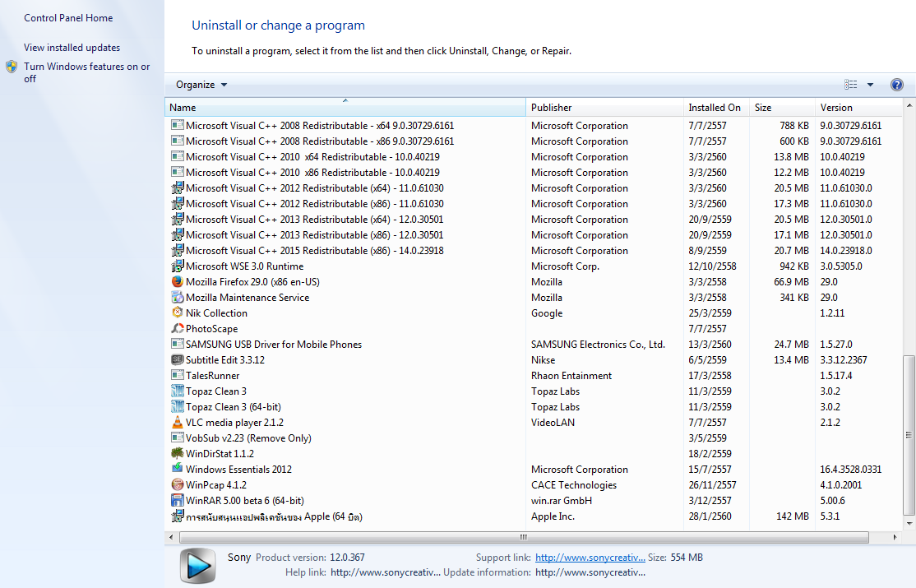
Task: Select Topaz Clean 3 (32-bit) row
Action: click(534, 391)
